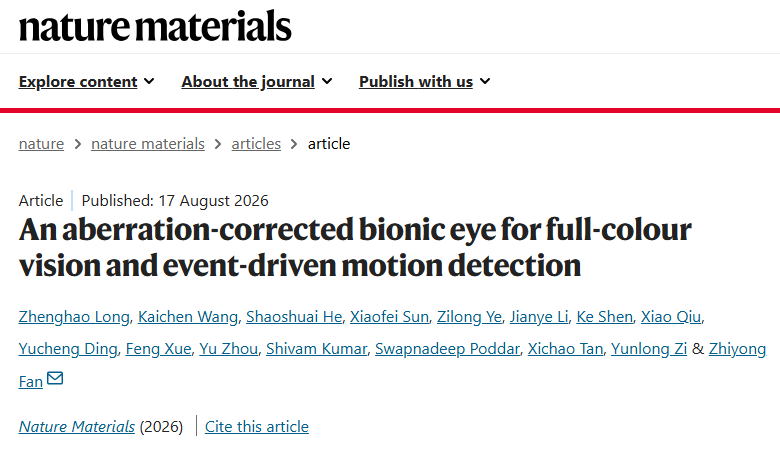Click author Xiao Qiu's name
This screenshot has width=780, height=450.
pyautogui.click(x=671, y=317)
